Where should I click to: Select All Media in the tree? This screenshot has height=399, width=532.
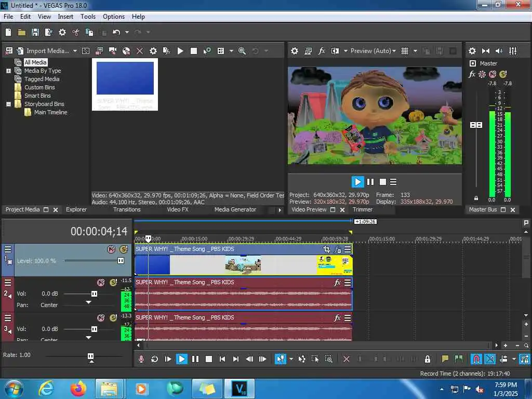pyautogui.click(x=36, y=62)
